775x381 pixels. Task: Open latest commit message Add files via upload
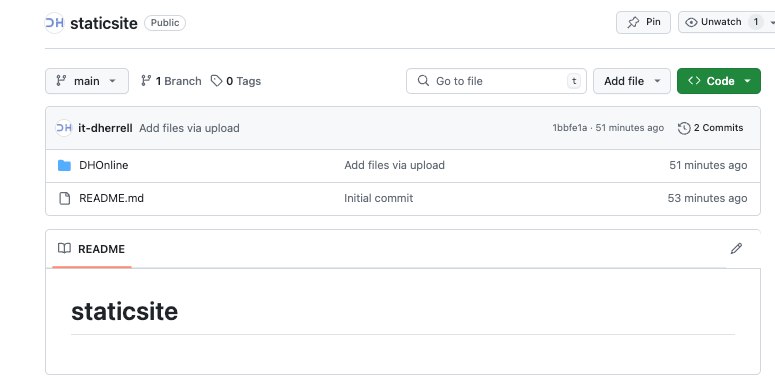click(189, 128)
